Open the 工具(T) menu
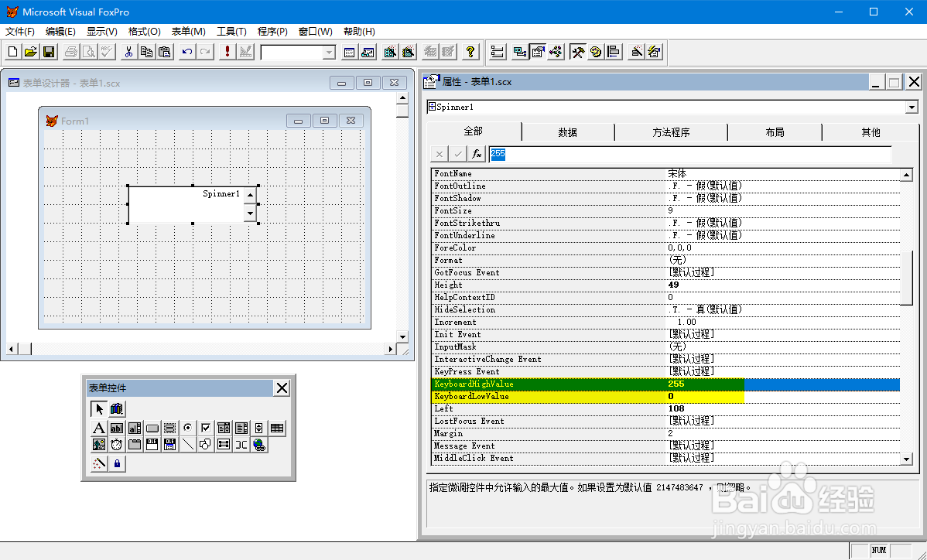The width and height of the screenshot is (927, 560). pos(232,31)
